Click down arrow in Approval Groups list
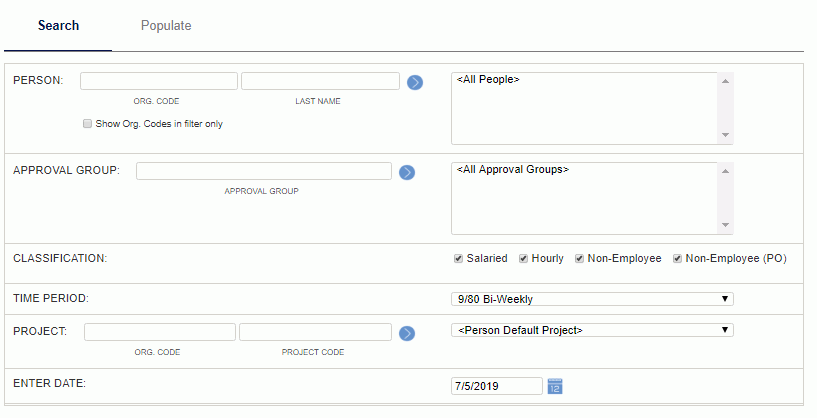 725,225
